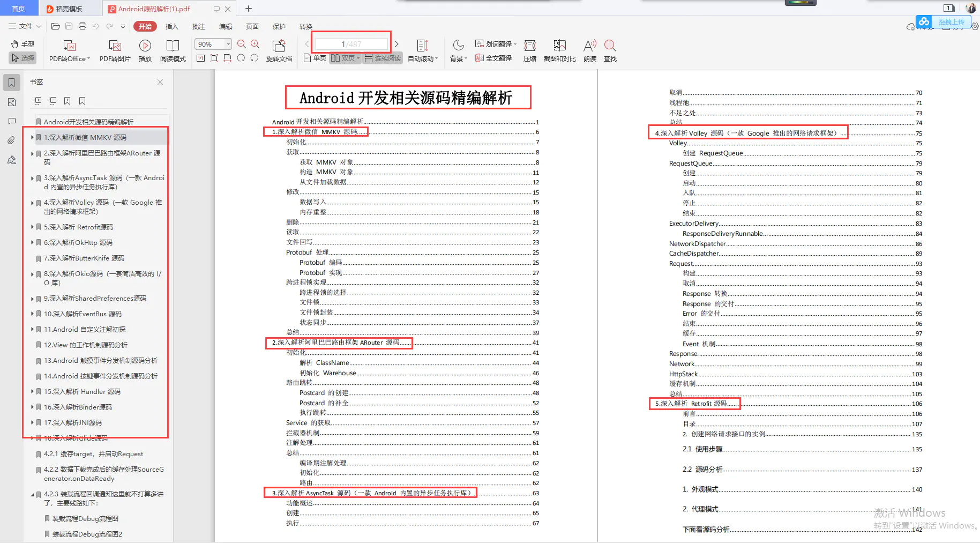Expand bookmark 5.深入解析 Retrofit源码
The image size is (980, 543).
[32, 227]
